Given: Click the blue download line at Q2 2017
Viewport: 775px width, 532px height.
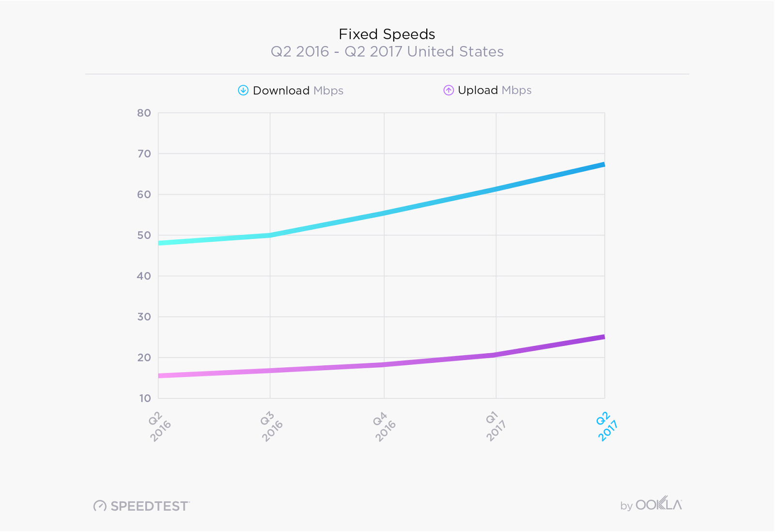Looking at the screenshot, I should [x=604, y=165].
